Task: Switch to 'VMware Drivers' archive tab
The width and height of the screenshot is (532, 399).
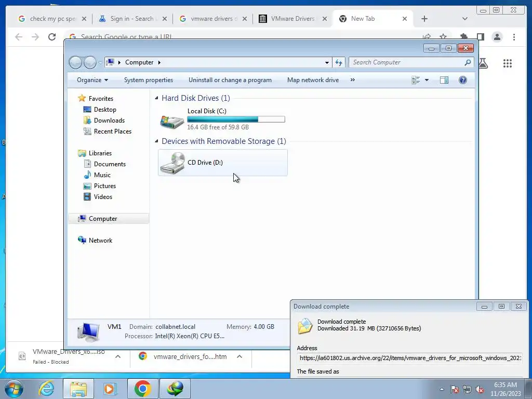Action: (x=293, y=19)
